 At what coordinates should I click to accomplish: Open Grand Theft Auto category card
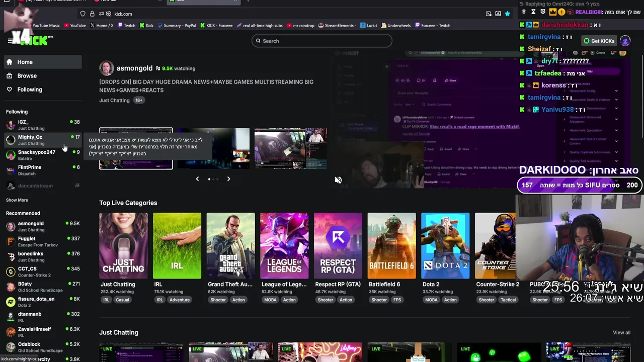coord(230,246)
